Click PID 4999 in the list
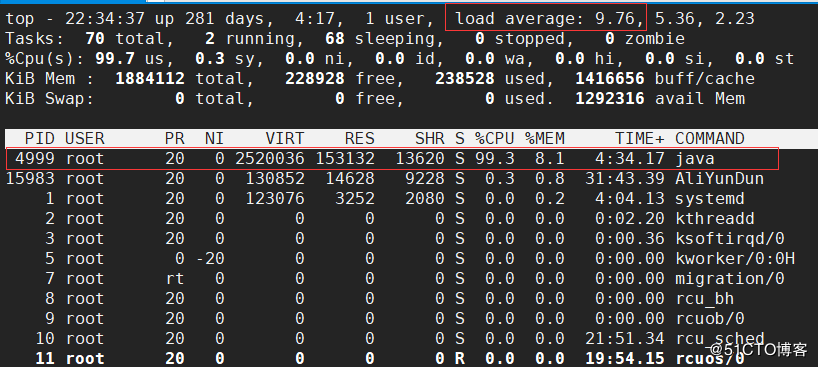818x367 pixels. (x=34, y=159)
